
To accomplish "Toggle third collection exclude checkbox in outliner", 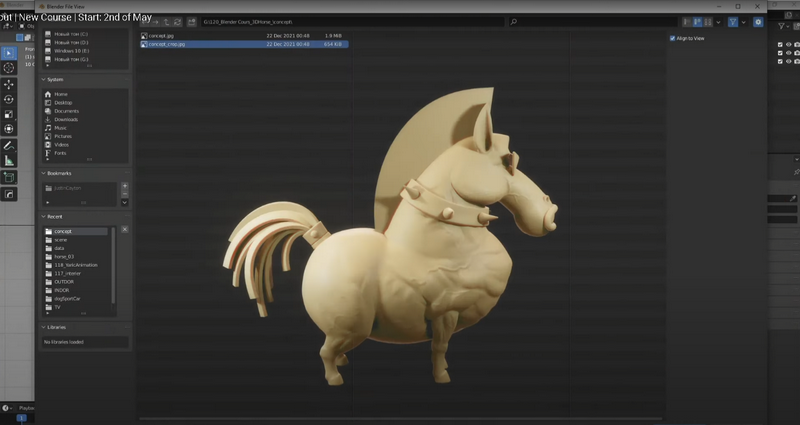I will click(x=780, y=61).
